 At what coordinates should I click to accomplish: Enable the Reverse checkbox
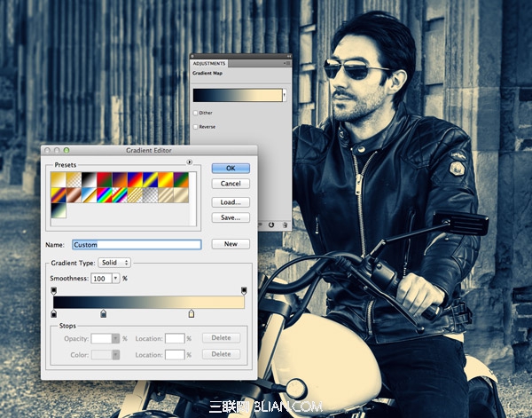(x=195, y=127)
